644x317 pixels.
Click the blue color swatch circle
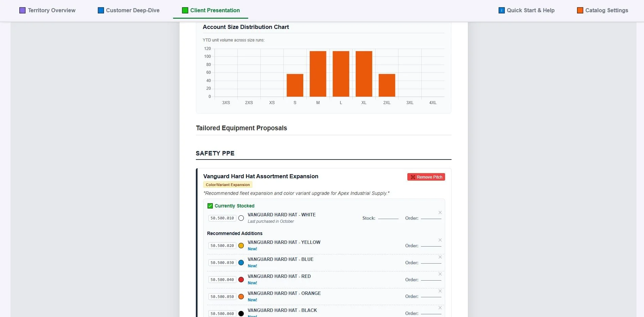tap(241, 263)
